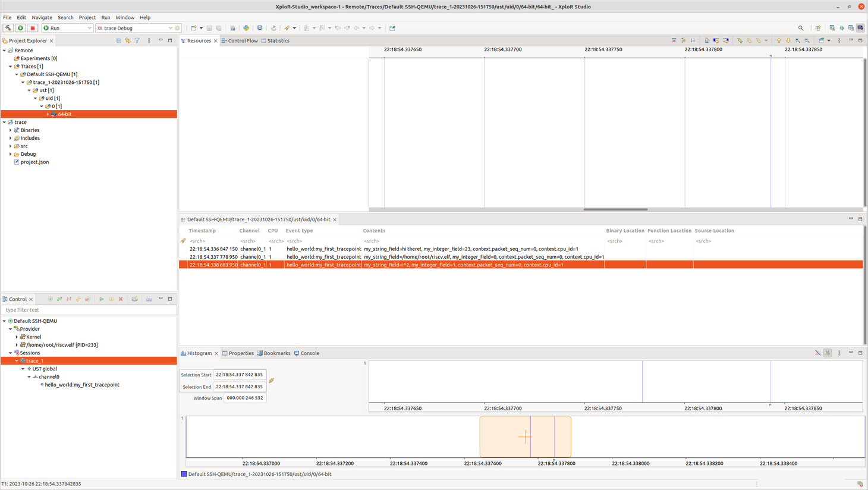
Task: Toggle Link with Editor in Project Explorer
Action: coord(128,40)
